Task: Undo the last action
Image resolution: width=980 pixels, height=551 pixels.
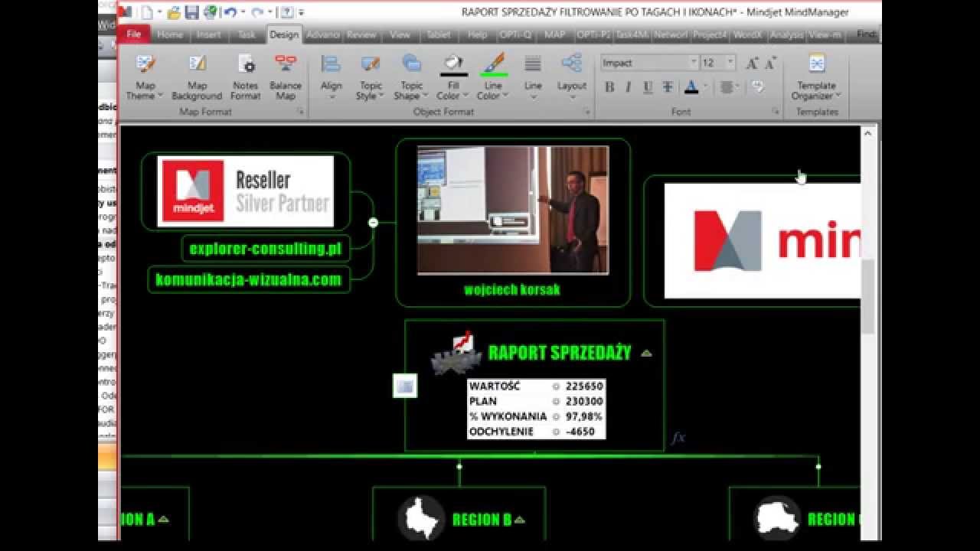Action: tap(230, 12)
